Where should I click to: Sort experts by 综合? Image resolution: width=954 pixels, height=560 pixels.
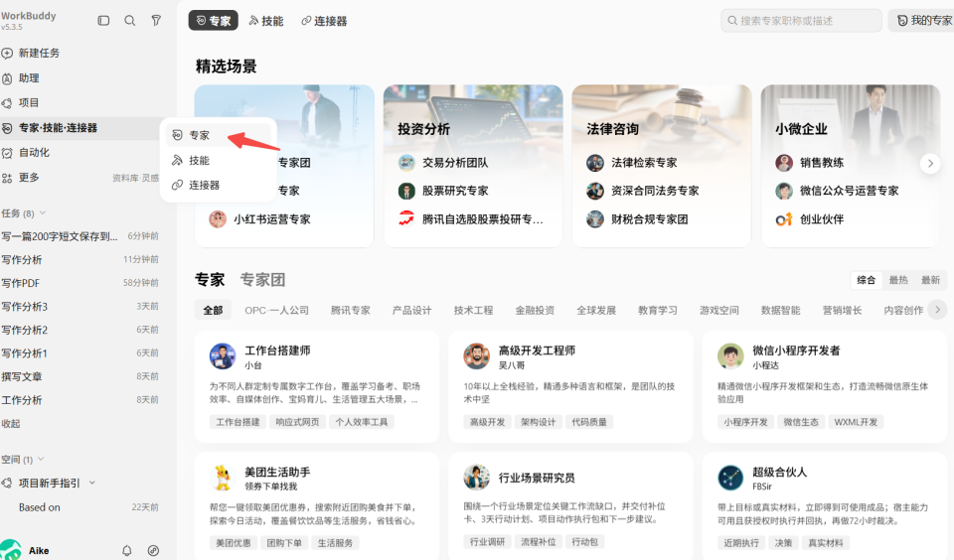click(866, 280)
